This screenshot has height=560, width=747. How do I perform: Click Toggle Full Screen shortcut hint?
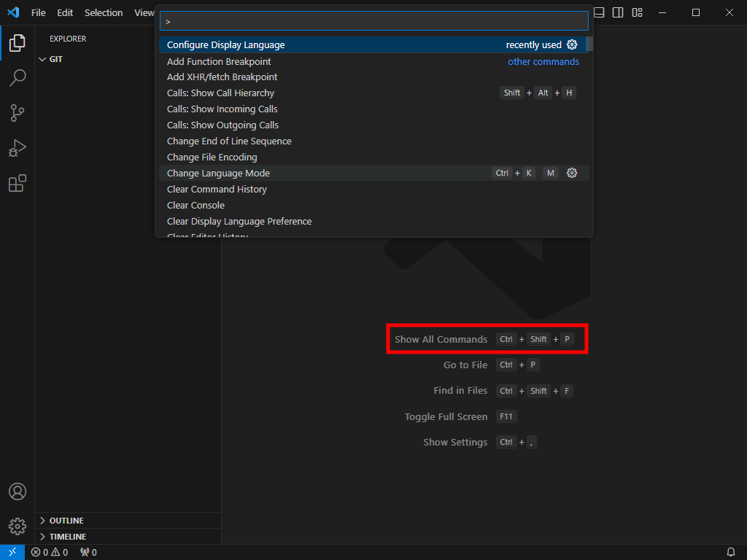coord(461,416)
